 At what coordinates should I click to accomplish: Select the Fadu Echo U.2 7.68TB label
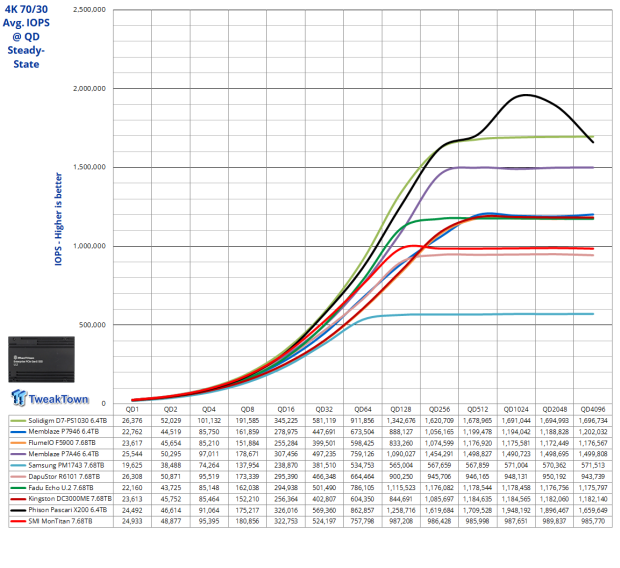point(61,488)
